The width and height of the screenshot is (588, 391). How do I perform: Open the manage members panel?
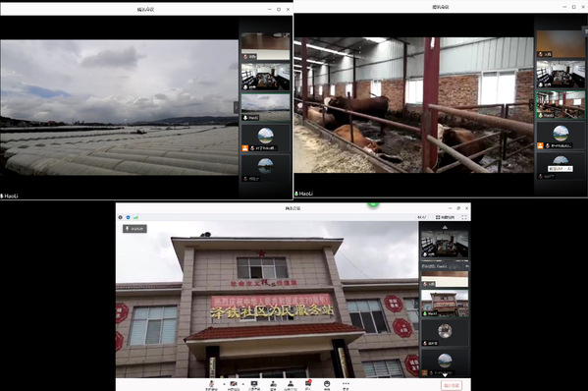pos(291,385)
